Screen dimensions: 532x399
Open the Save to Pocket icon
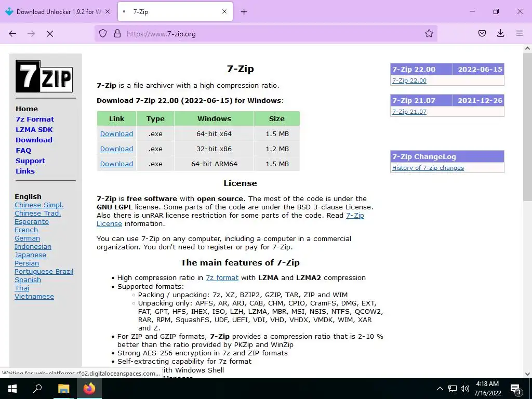click(x=482, y=33)
